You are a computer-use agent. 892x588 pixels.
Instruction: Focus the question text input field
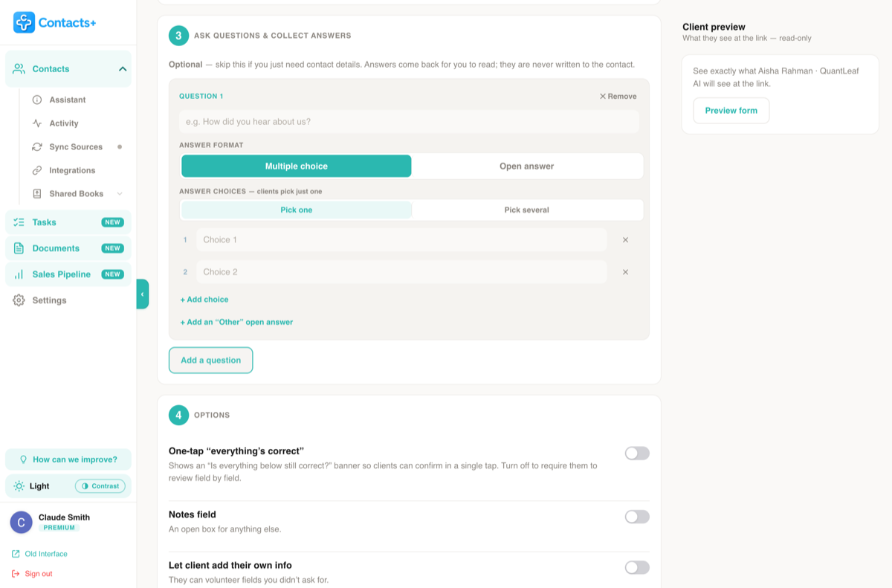409,122
